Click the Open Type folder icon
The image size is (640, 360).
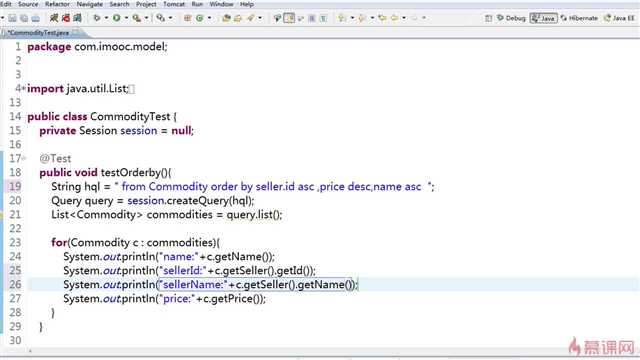click(227, 18)
